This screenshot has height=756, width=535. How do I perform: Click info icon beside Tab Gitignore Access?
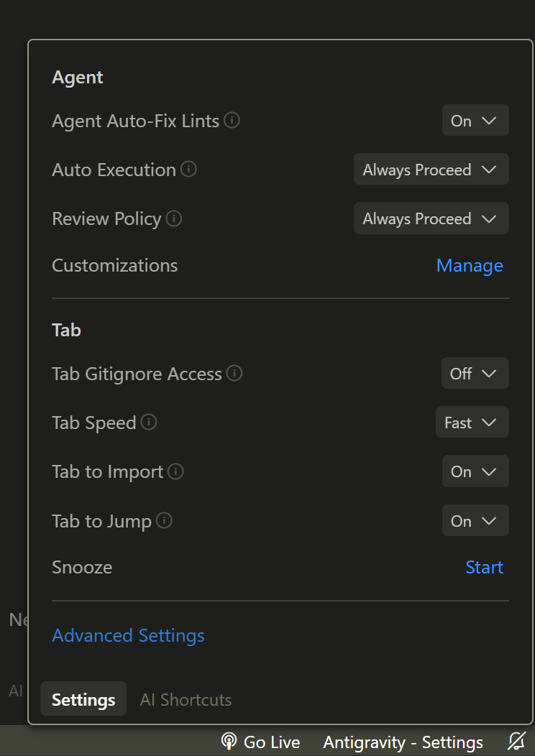(x=234, y=373)
